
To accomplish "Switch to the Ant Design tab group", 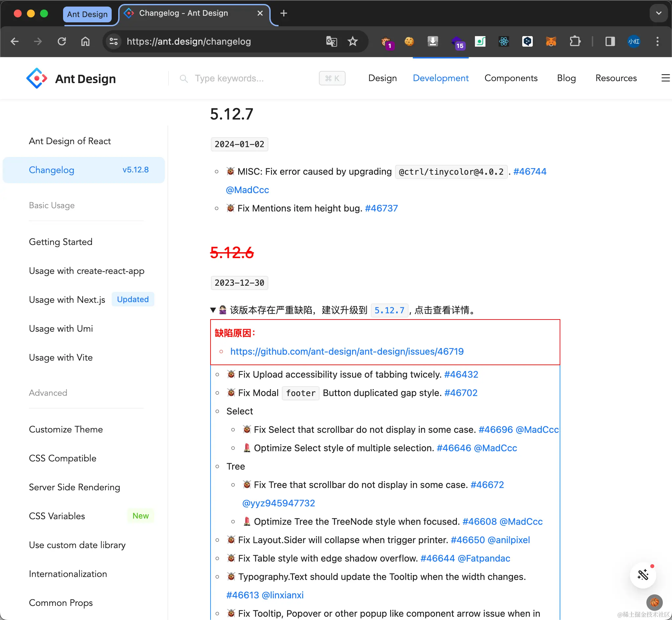I will (87, 14).
